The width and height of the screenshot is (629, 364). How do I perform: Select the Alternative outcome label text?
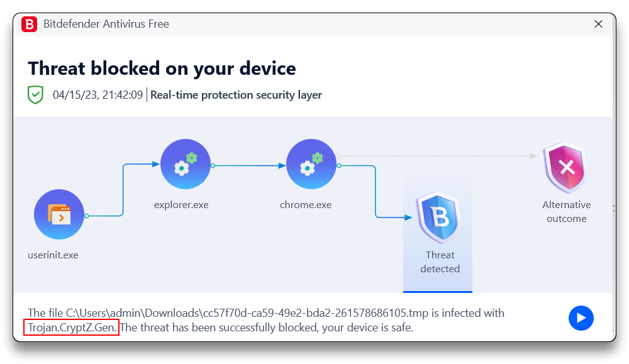click(x=567, y=212)
